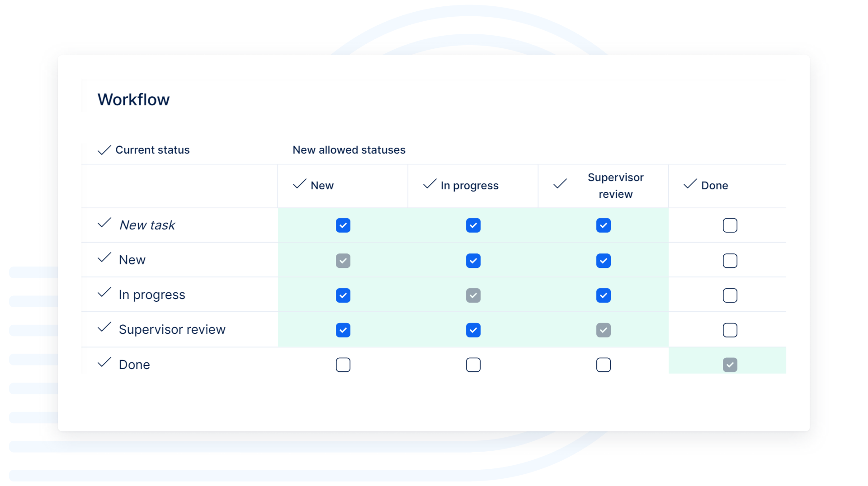Screen dimensions: 868x486
Task: Click the checkmark icon next to Done column header
Action: [690, 184]
